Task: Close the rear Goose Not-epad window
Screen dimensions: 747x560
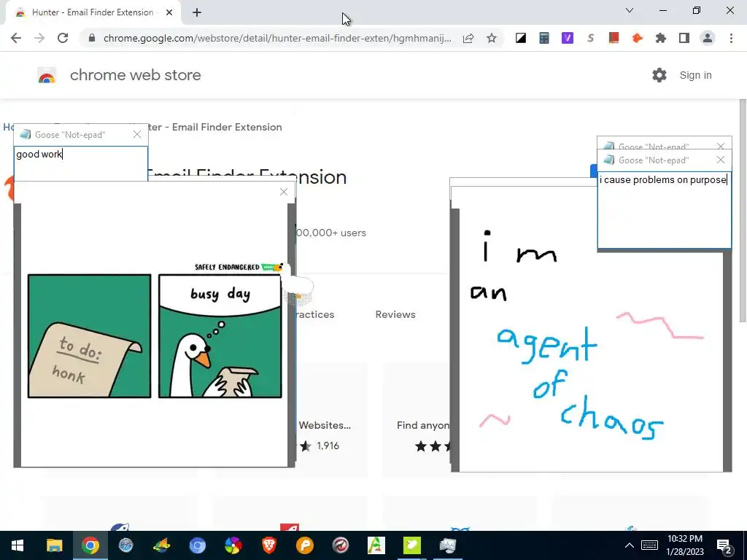Action: tap(721, 146)
